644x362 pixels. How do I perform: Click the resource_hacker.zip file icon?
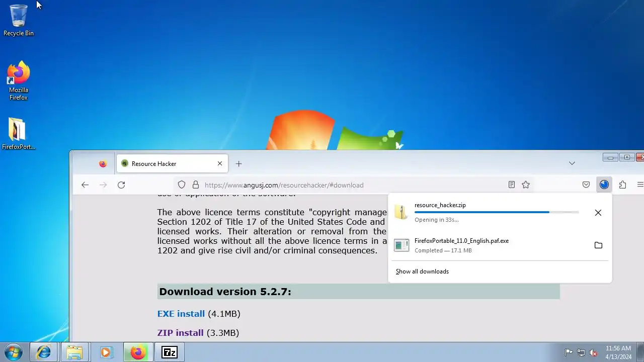[x=401, y=212]
